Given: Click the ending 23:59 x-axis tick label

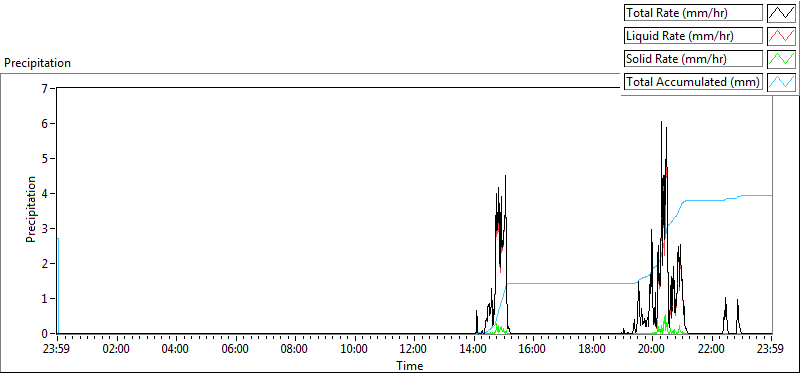Looking at the screenshot, I should click(770, 350).
